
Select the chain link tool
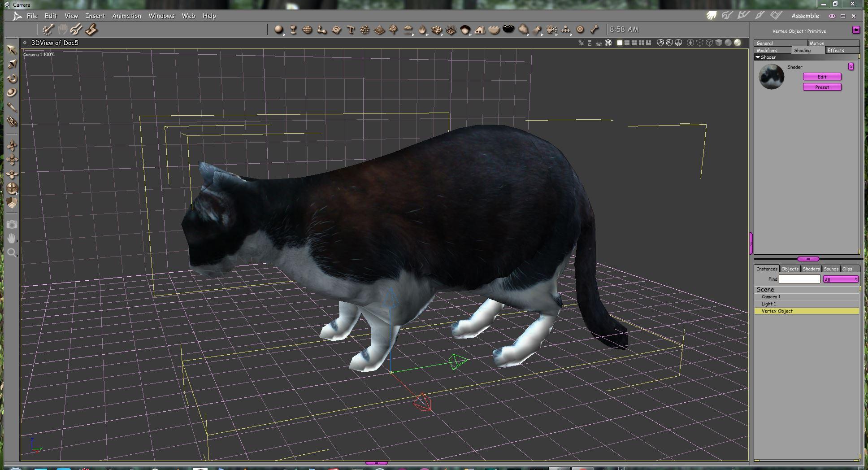[12, 122]
